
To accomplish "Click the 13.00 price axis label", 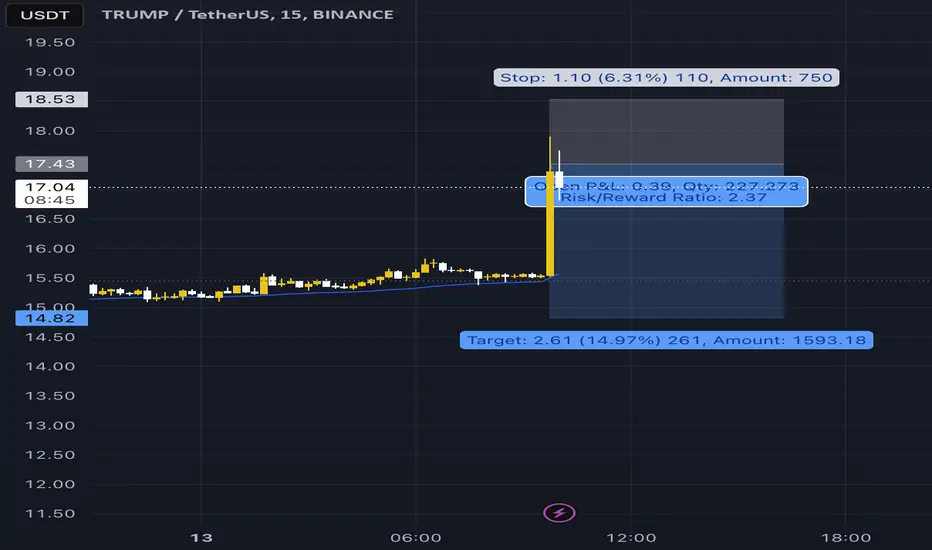I will [50, 425].
